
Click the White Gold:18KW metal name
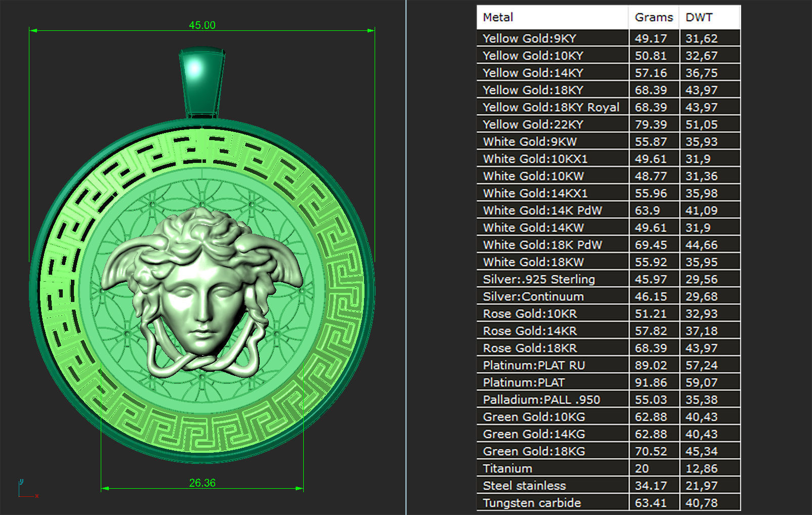[534, 262]
